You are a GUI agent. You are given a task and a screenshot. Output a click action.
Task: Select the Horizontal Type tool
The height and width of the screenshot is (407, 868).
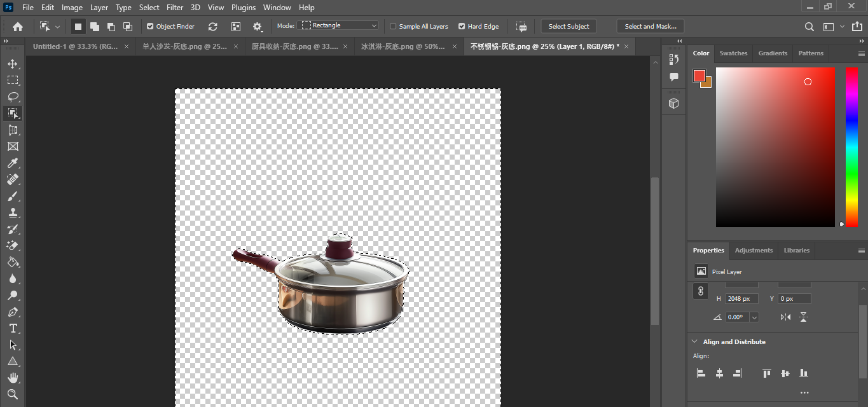point(13,329)
